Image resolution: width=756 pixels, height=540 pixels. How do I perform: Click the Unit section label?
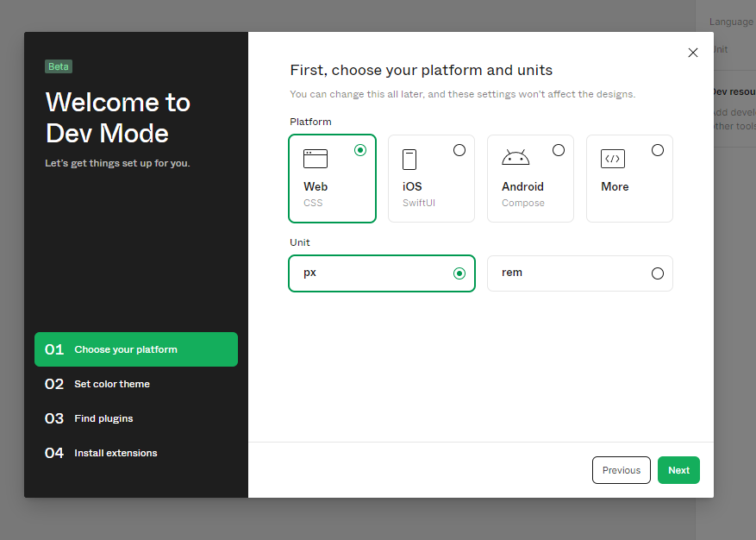click(x=299, y=242)
